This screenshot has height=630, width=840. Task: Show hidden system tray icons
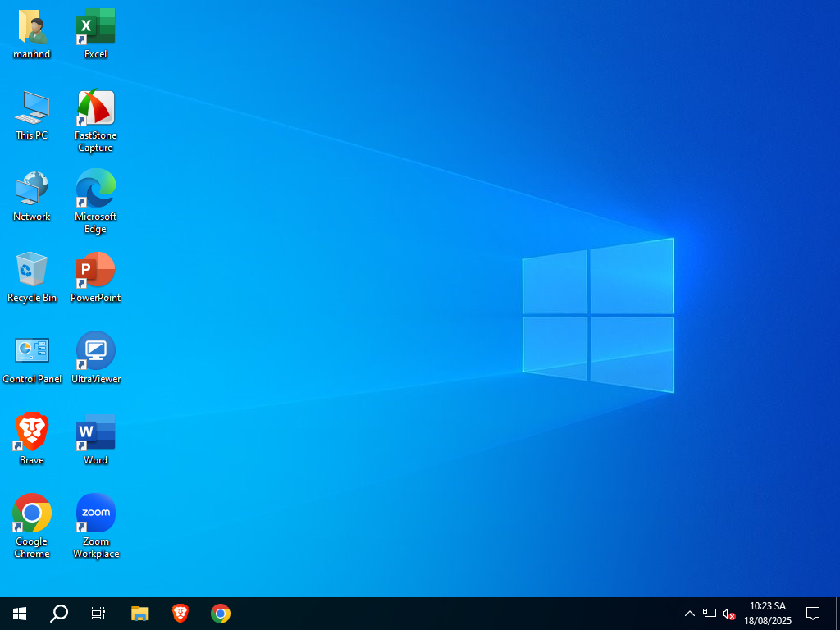click(x=690, y=613)
